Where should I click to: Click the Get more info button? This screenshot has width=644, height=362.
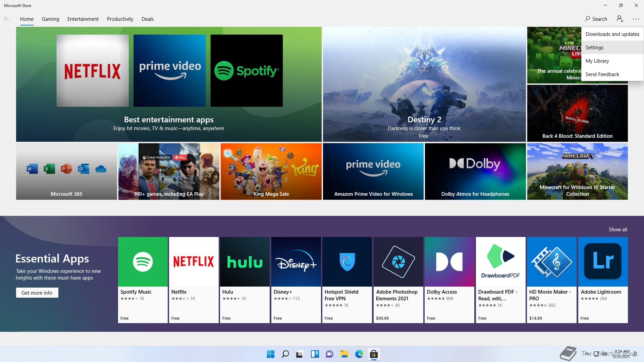(37, 293)
